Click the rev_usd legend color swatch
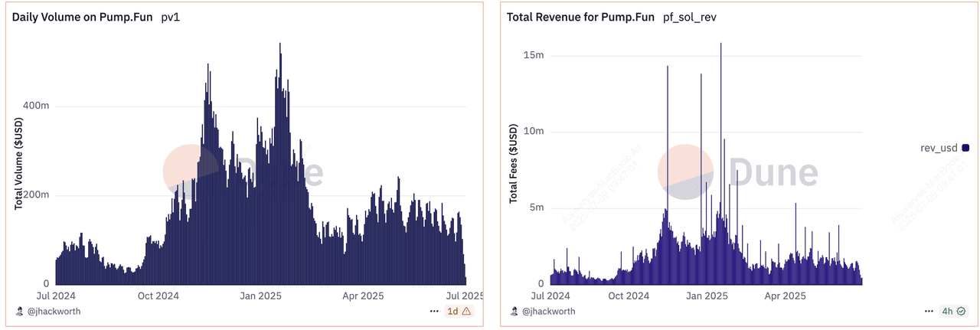 point(965,148)
